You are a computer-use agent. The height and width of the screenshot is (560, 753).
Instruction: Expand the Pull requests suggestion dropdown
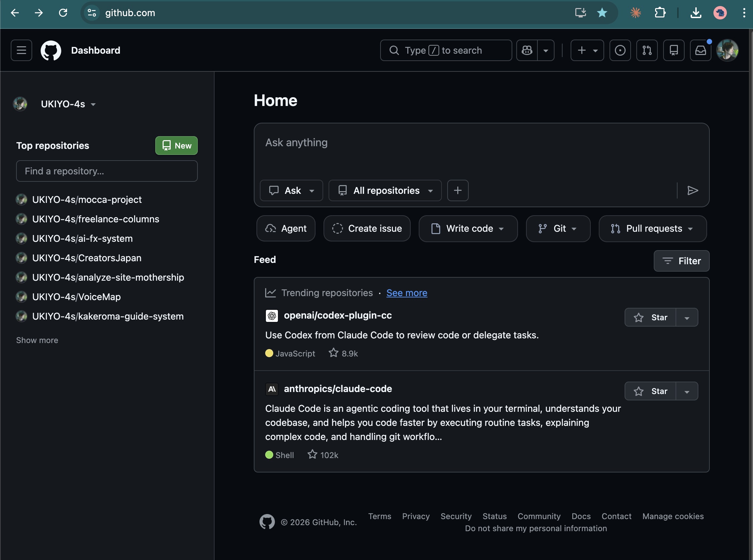pyautogui.click(x=653, y=229)
